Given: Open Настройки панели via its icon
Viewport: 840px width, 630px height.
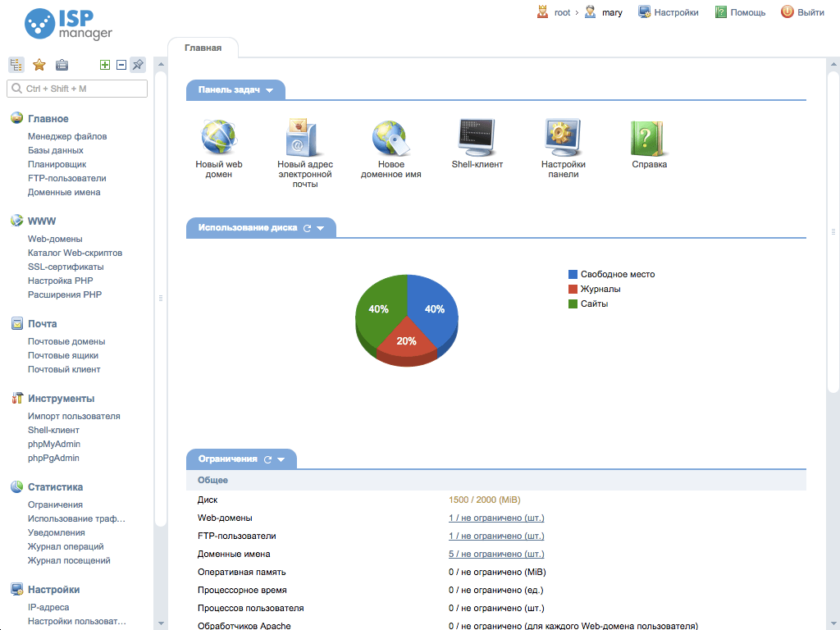Looking at the screenshot, I should pyautogui.click(x=562, y=135).
